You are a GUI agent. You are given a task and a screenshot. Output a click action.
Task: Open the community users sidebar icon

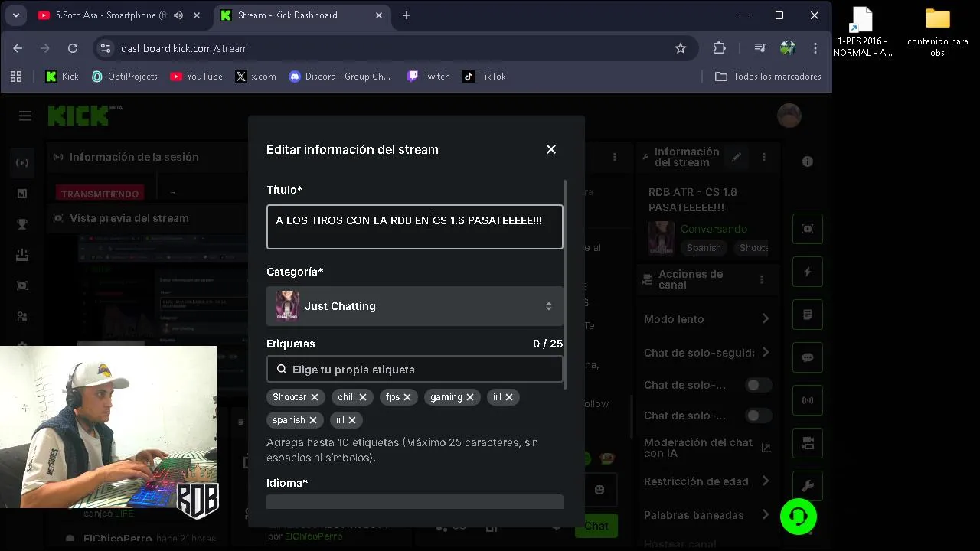[x=22, y=316]
